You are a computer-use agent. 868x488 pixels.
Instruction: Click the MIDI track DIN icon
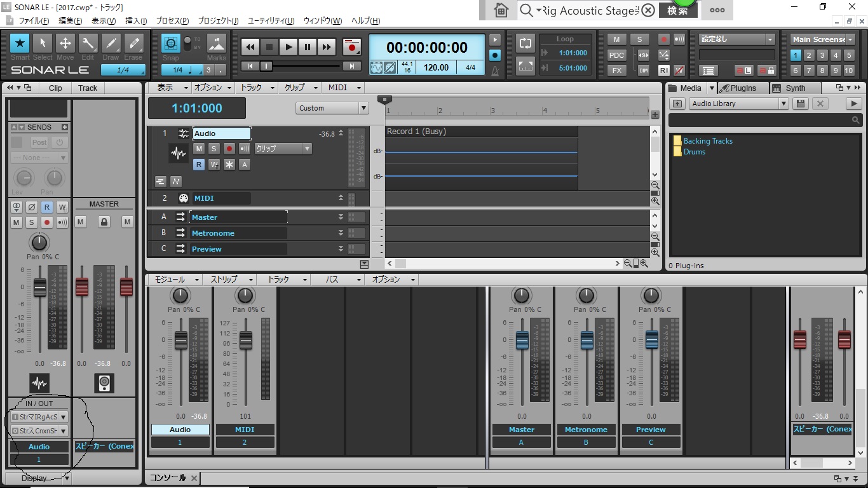pos(184,198)
